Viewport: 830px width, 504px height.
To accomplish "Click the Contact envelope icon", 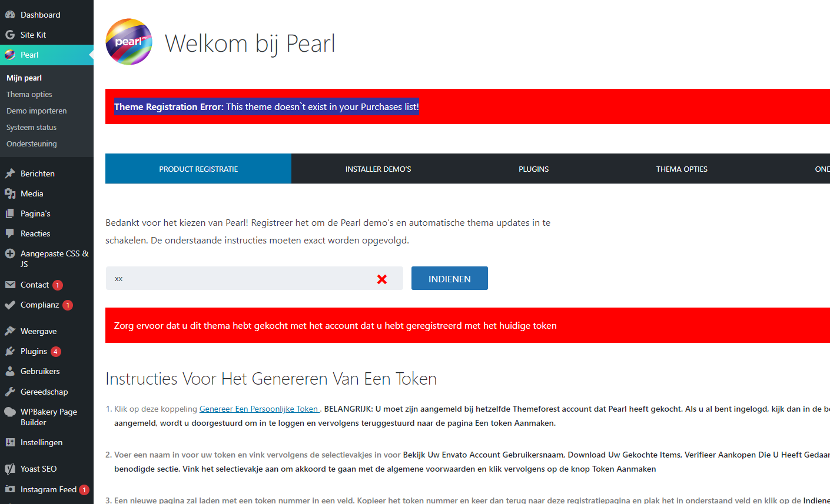I will click(10, 285).
